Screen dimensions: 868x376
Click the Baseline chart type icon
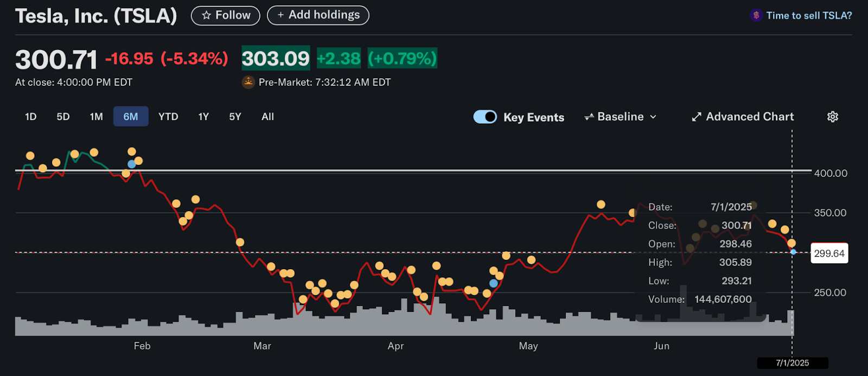coord(589,117)
